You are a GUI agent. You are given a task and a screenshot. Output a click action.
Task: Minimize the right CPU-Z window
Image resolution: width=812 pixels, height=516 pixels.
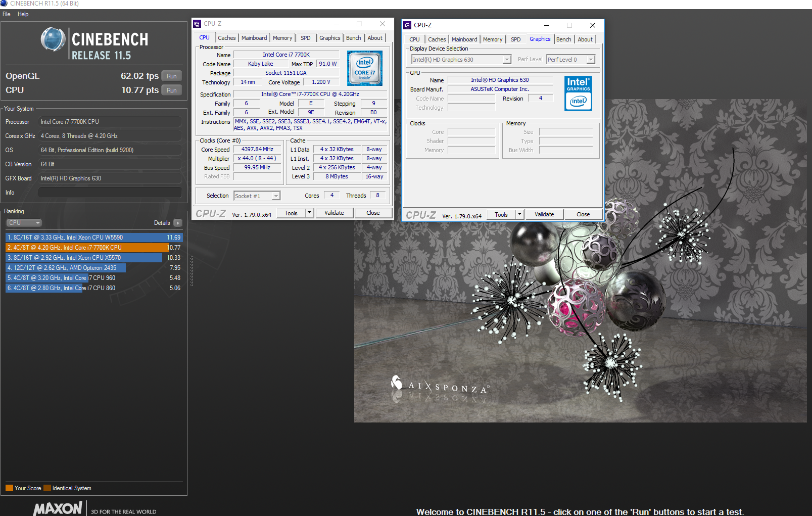[546, 25]
